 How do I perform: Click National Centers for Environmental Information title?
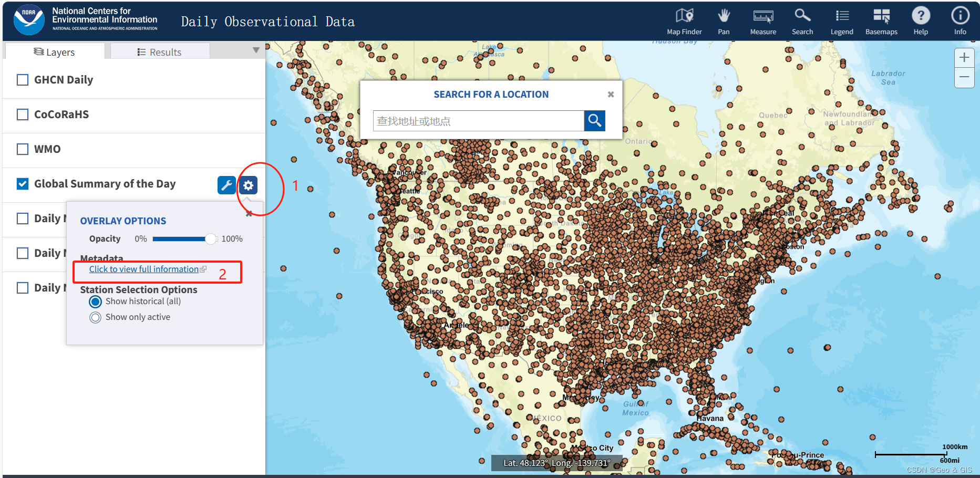(x=105, y=15)
